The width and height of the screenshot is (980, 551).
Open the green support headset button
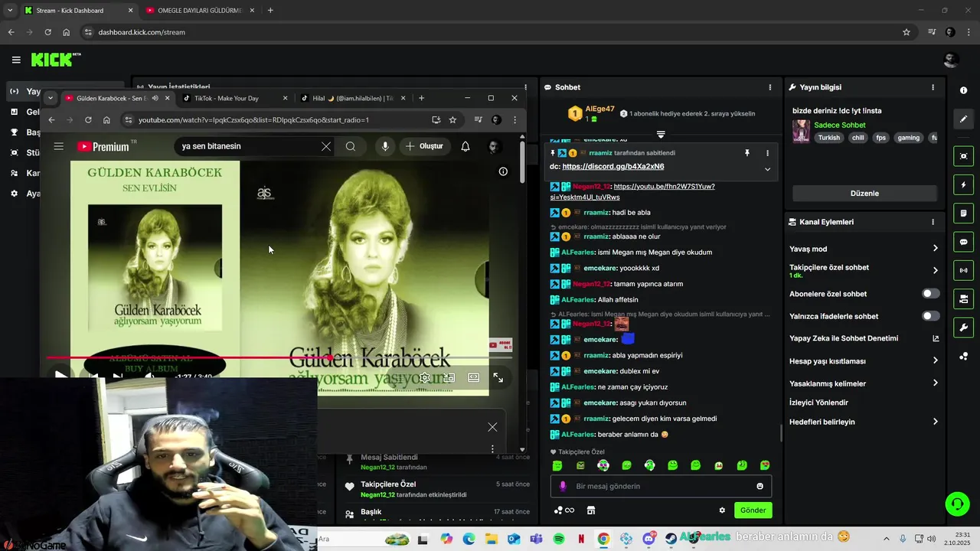[x=957, y=504]
